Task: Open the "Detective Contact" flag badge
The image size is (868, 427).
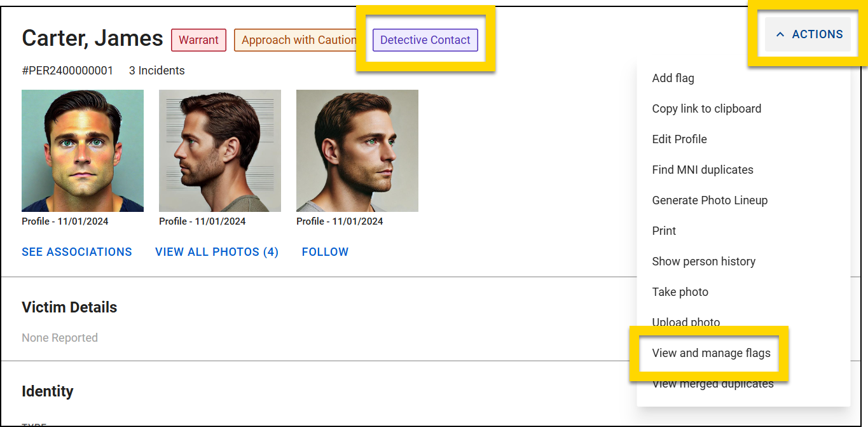Action: 425,39
